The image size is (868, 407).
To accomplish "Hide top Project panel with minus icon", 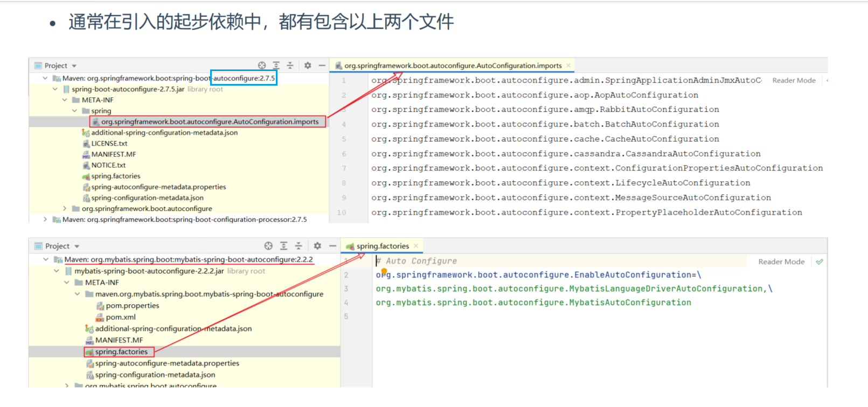I will tap(322, 66).
